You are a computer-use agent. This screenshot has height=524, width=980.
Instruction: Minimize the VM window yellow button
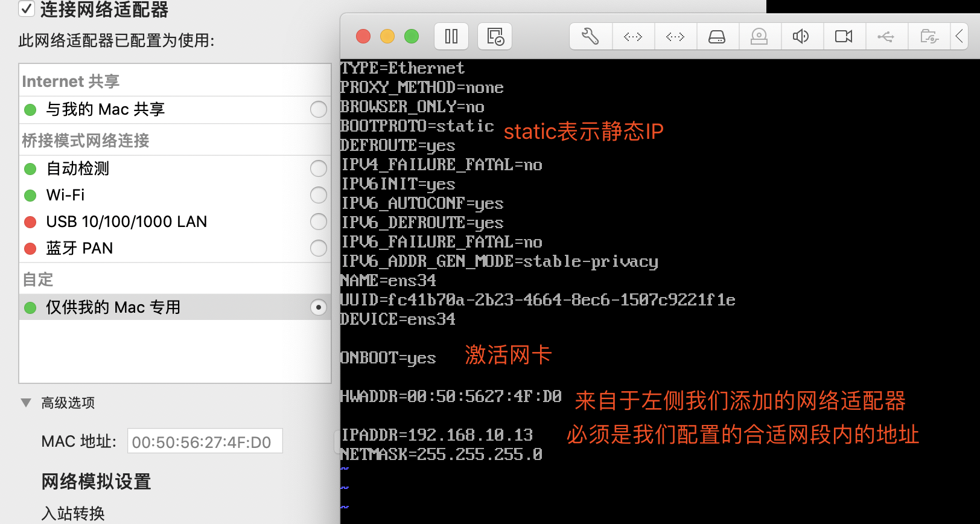(387, 36)
